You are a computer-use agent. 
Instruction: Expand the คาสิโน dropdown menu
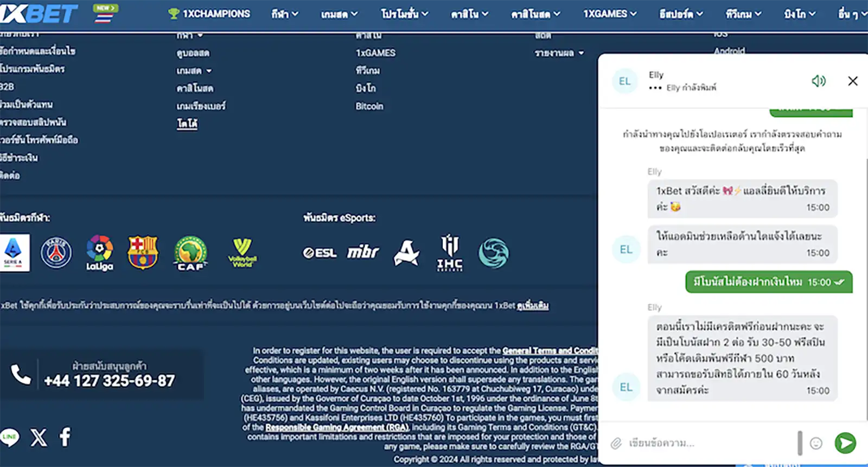coord(469,14)
